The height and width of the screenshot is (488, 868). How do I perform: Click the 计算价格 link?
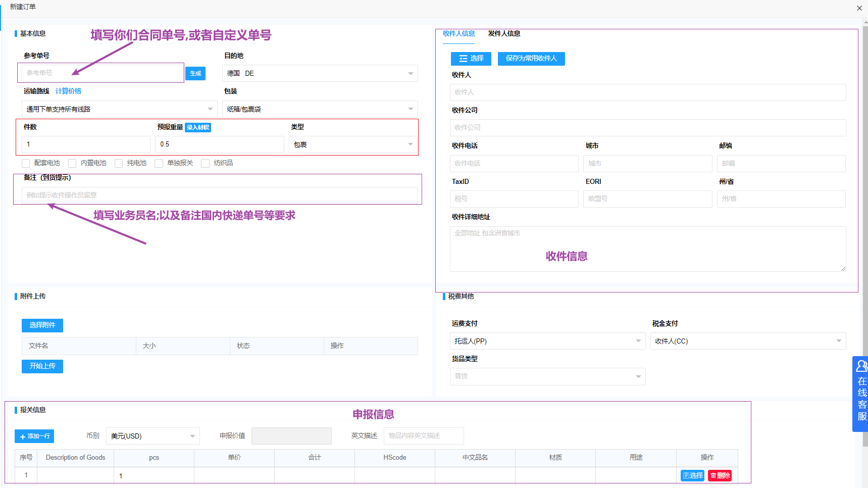pos(68,91)
